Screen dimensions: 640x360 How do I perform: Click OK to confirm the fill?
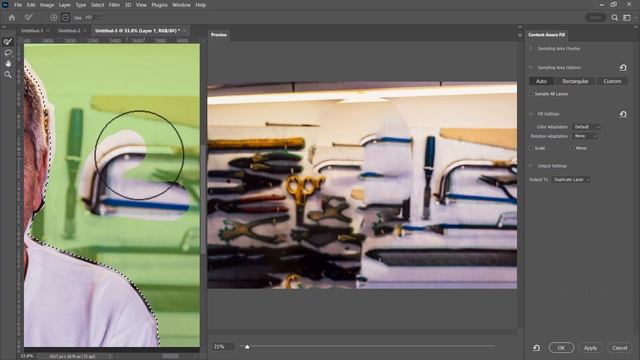tap(561, 348)
